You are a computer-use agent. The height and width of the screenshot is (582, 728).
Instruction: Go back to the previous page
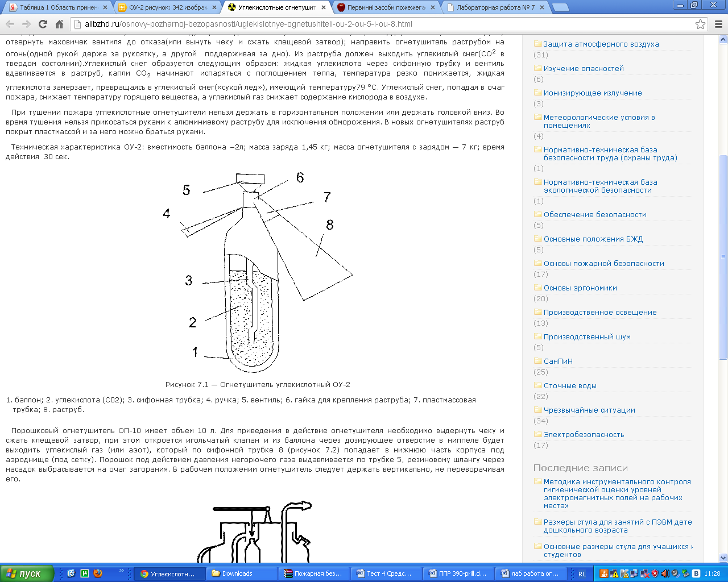(10, 24)
